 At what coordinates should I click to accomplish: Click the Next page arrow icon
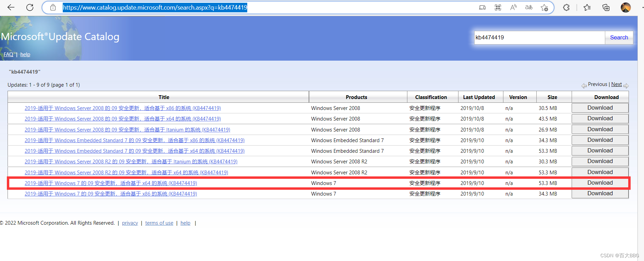pyautogui.click(x=626, y=86)
